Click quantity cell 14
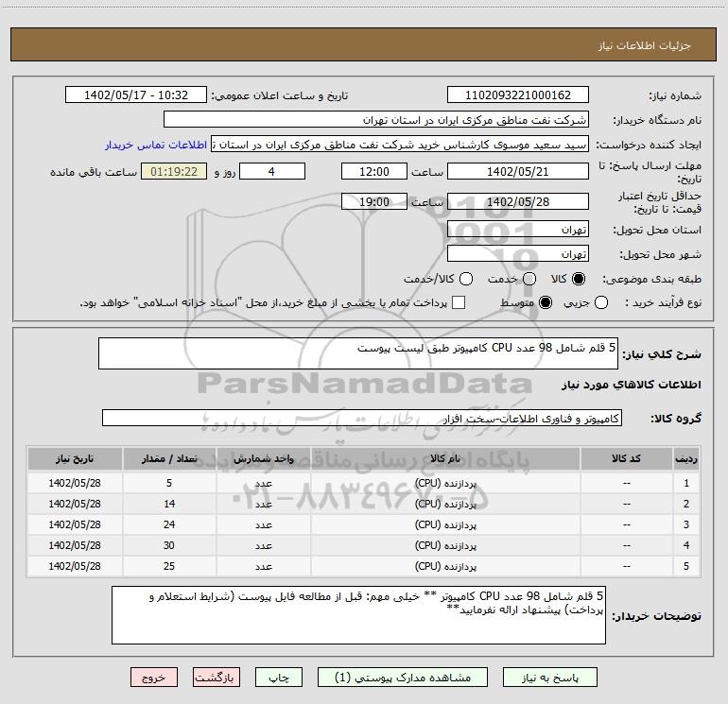 [x=169, y=504]
